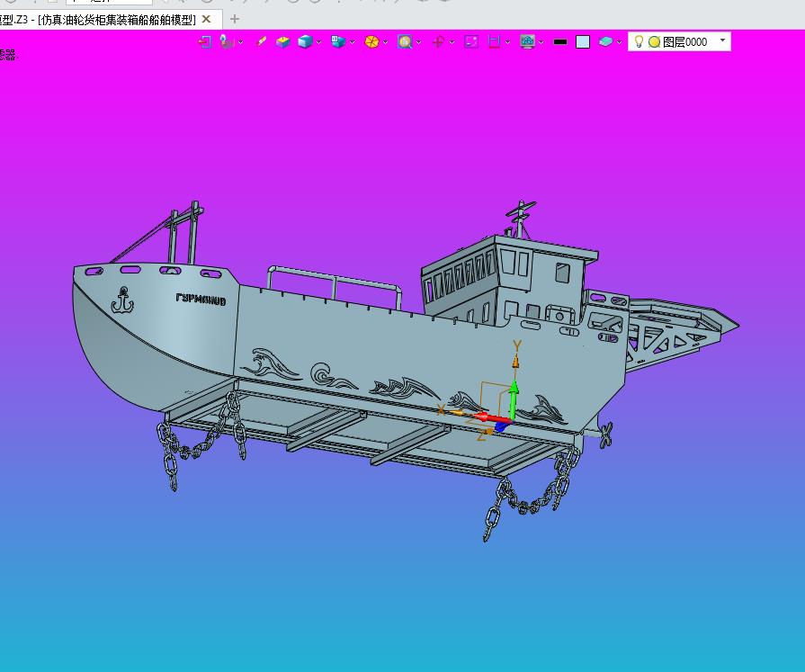Click the yellow-topped box icon
This screenshot has height=672, width=805.
coord(283,41)
